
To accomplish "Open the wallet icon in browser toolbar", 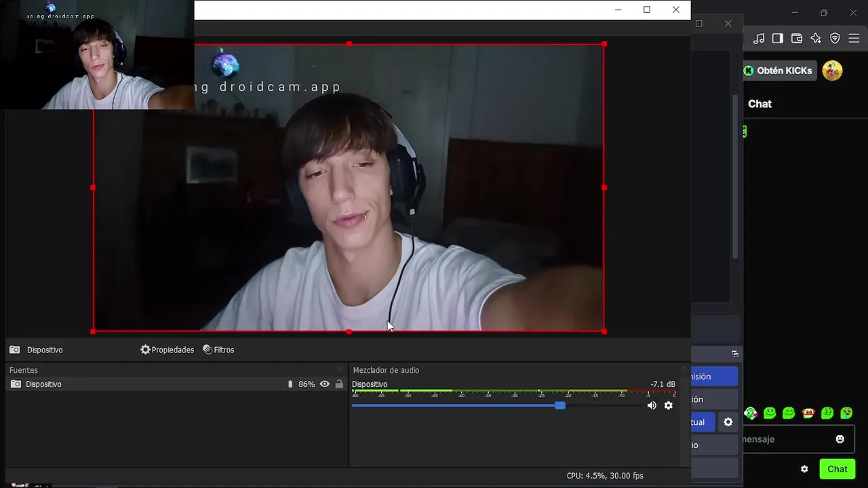I will point(797,39).
